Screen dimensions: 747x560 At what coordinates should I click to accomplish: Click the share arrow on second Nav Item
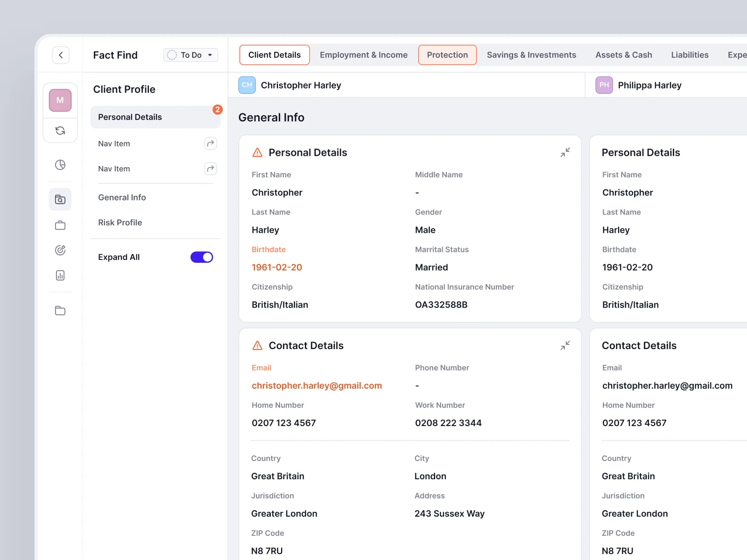211,168
